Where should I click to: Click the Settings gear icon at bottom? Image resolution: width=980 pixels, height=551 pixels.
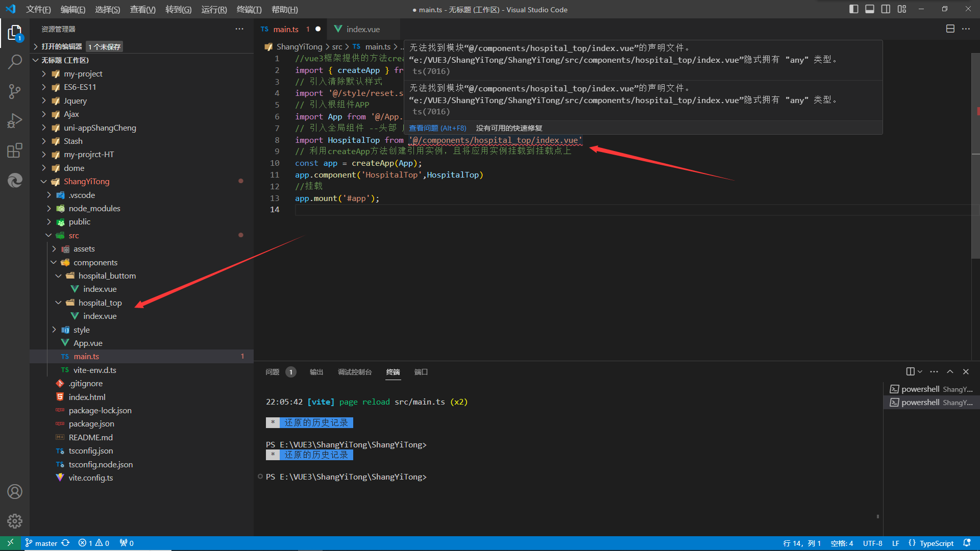pos(15,521)
